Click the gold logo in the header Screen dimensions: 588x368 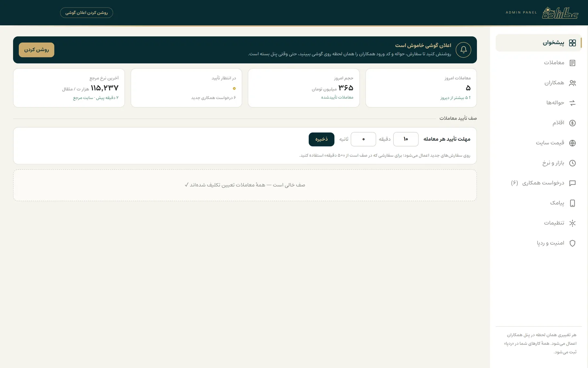[560, 13]
